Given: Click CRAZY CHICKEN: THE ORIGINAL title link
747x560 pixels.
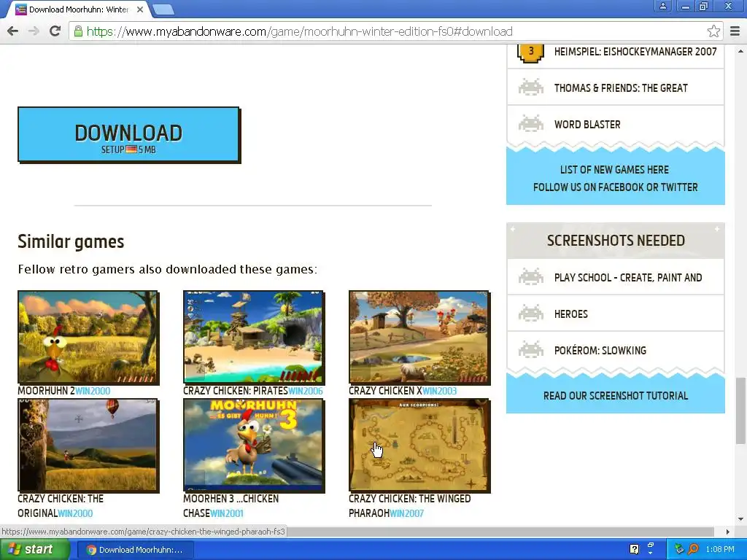Looking at the screenshot, I should pos(61,506).
